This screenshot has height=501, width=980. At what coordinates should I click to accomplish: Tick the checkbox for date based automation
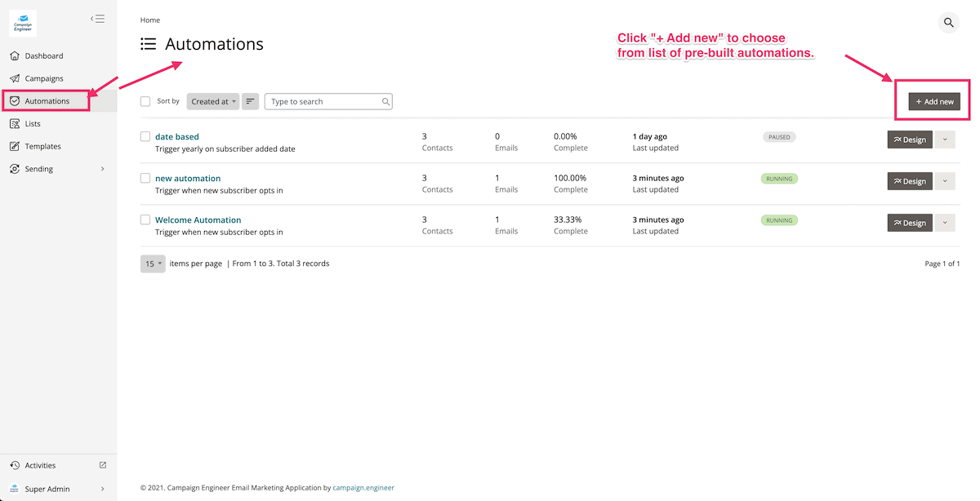point(145,137)
